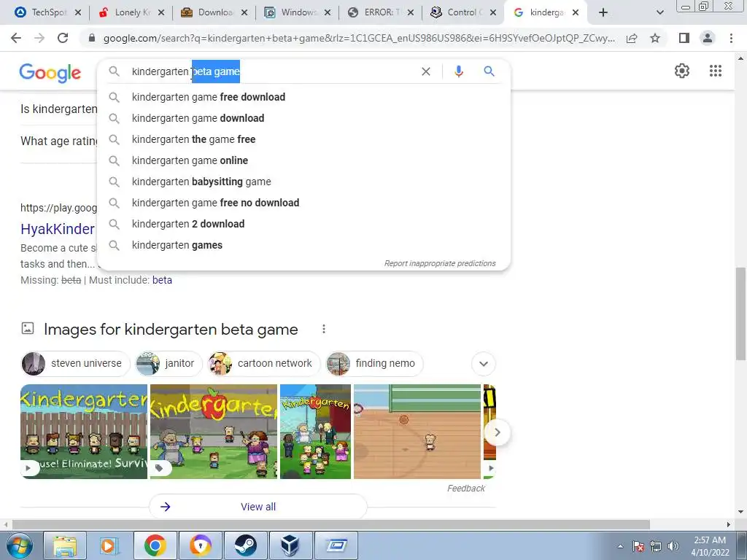Open Google settings gear
Viewport: 747px width, 560px height.
(x=682, y=71)
